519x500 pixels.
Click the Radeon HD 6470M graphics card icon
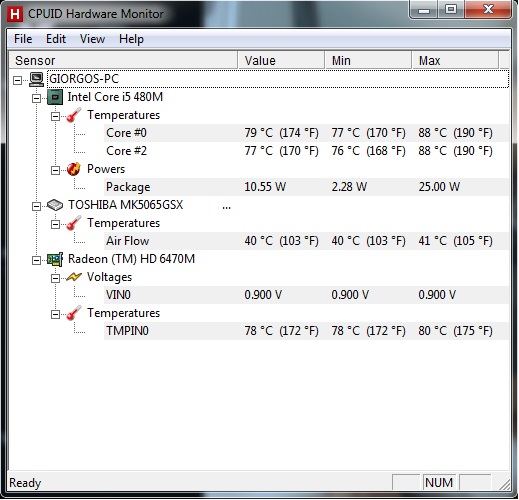[55, 259]
